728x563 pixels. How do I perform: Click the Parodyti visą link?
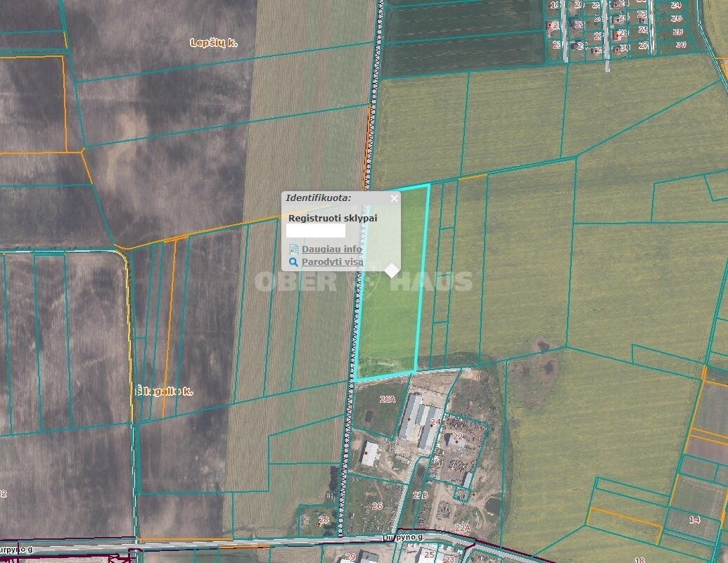[x=333, y=261]
